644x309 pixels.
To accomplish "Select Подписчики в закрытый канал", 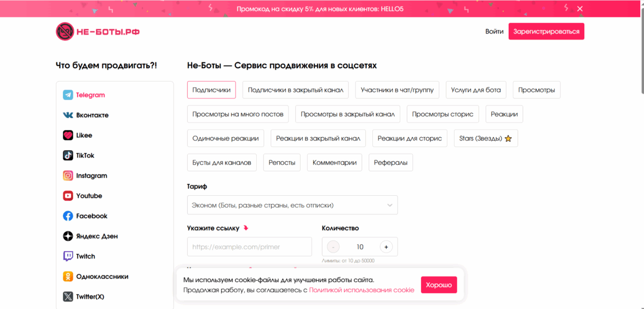I will (x=295, y=90).
